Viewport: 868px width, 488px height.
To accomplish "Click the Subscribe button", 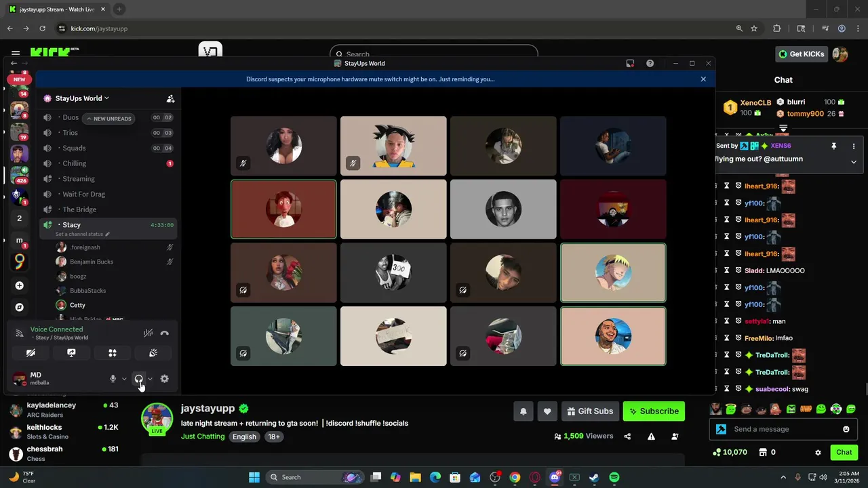I will coord(654,411).
